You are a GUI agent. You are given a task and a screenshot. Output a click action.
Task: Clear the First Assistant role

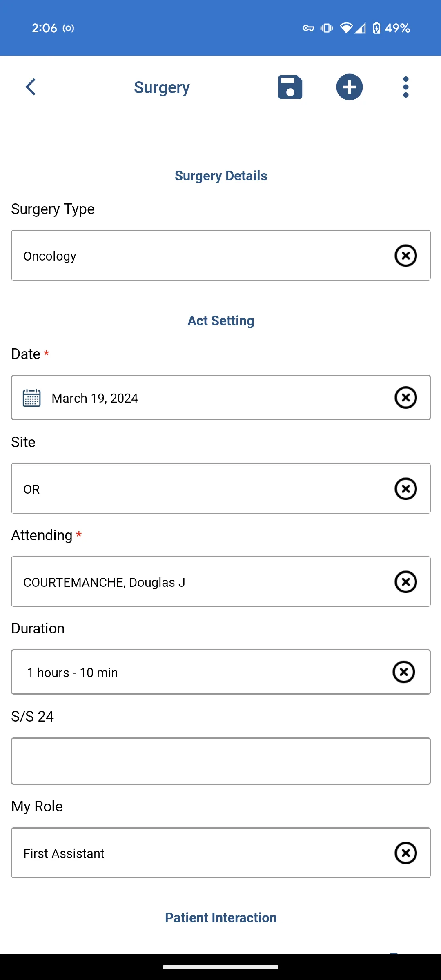[405, 853]
